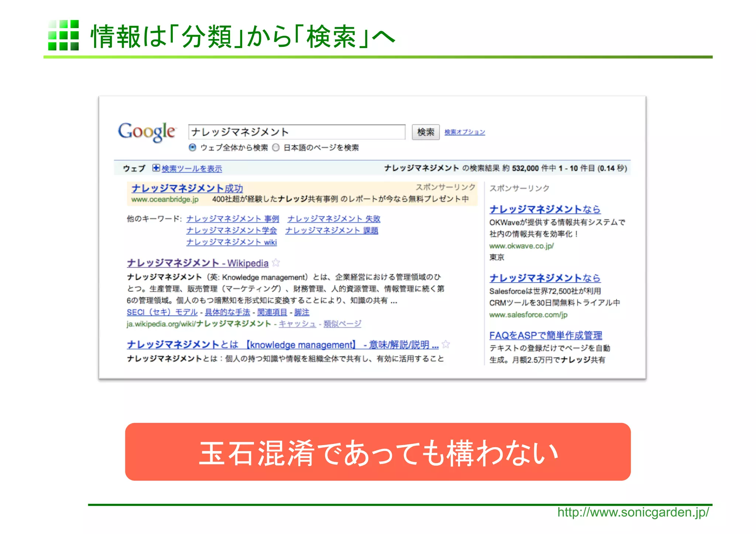The image size is (756, 534).
Task: Click the ウェブ tab label
Action: click(134, 169)
